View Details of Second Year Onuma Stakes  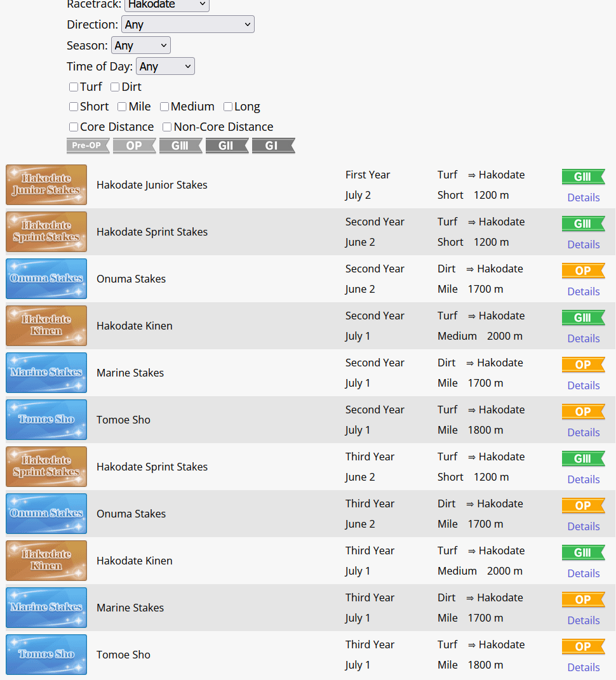pos(584,291)
